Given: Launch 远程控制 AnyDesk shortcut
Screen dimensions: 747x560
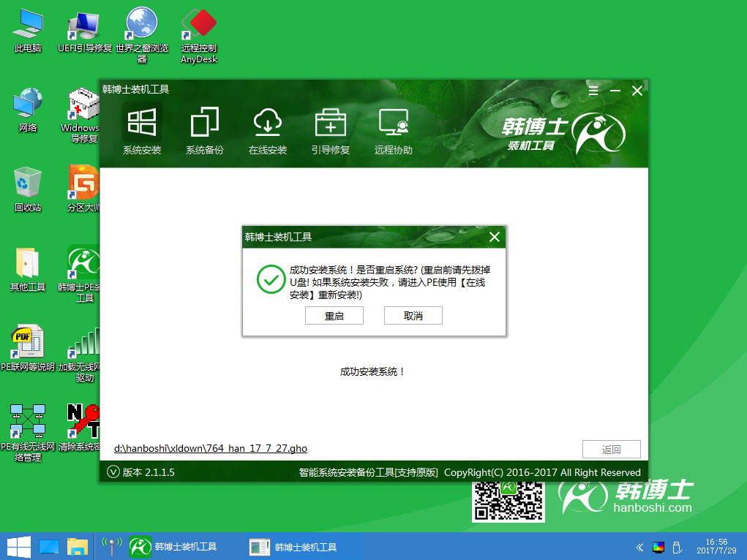Looking at the screenshot, I should pyautogui.click(x=199, y=35).
